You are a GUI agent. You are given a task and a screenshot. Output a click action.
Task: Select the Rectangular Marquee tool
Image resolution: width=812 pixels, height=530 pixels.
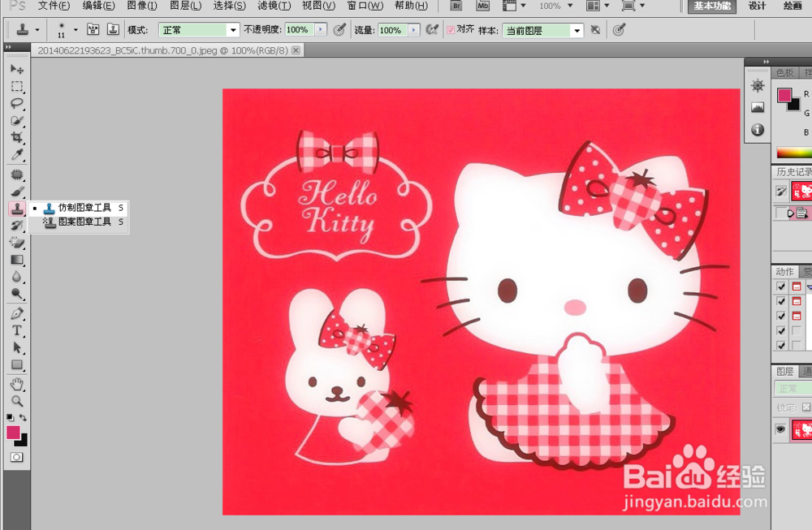[16, 86]
